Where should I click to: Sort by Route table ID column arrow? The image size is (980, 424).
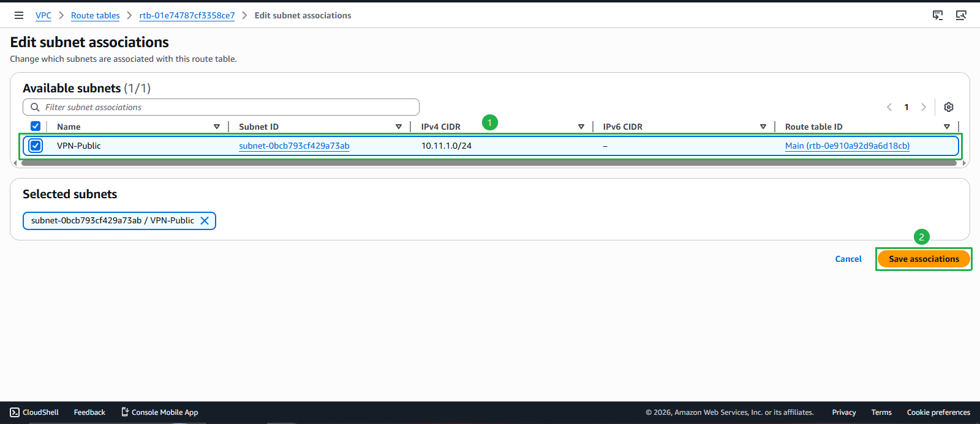(x=947, y=127)
